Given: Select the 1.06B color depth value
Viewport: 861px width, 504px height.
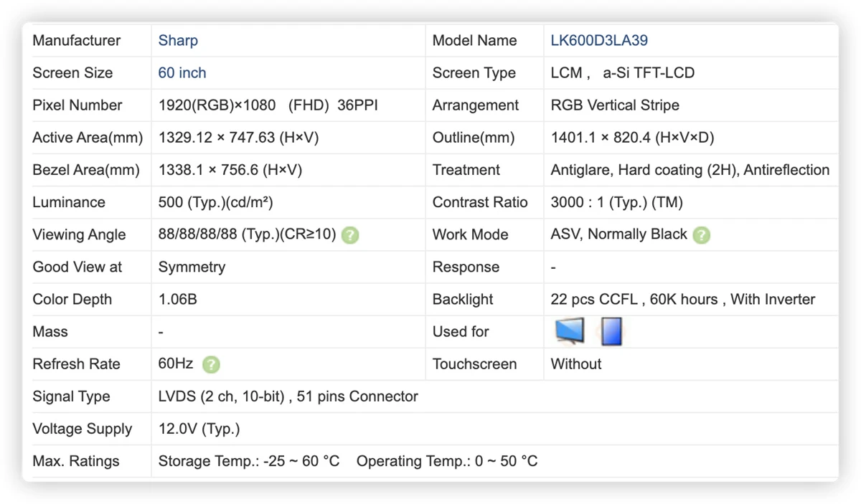Looking at the screenshot, I should click(x=178, y=299).
